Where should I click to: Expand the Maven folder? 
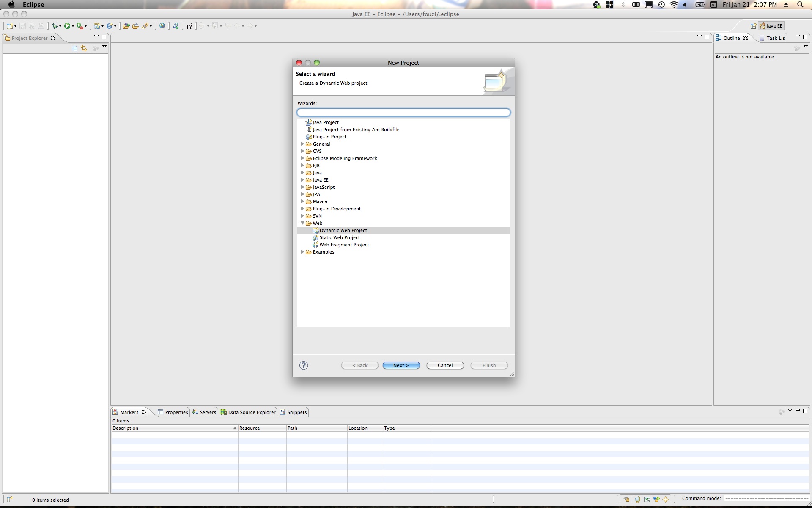point(302,202)
